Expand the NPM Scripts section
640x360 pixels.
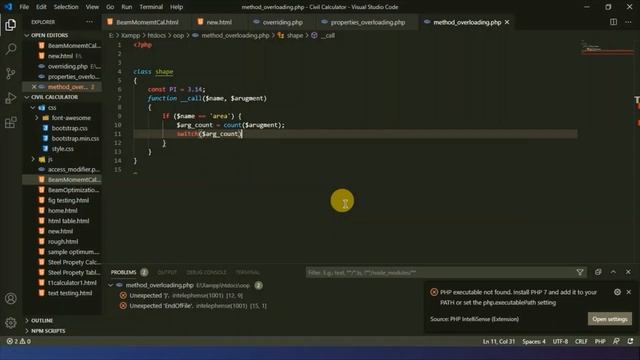pos(27,331)
